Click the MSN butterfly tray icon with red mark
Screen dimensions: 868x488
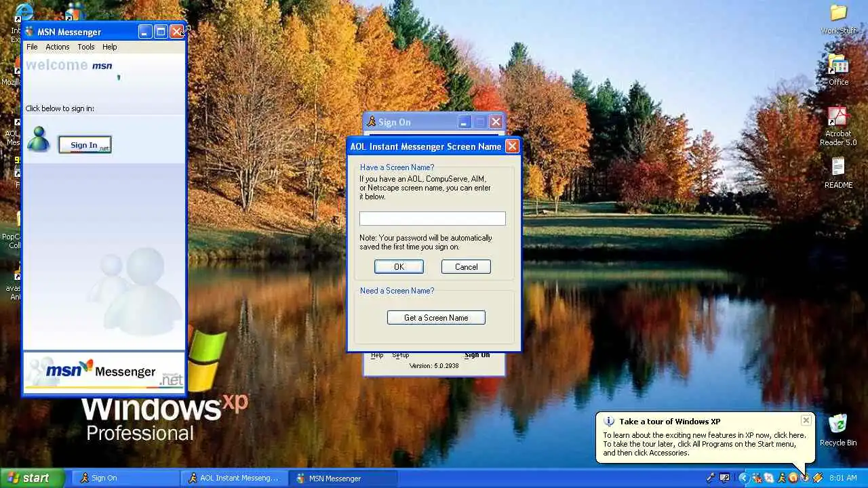coord(757,479)
